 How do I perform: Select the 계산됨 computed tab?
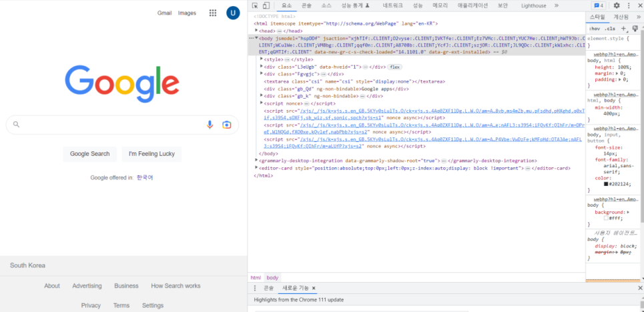[x=621, y=17]
